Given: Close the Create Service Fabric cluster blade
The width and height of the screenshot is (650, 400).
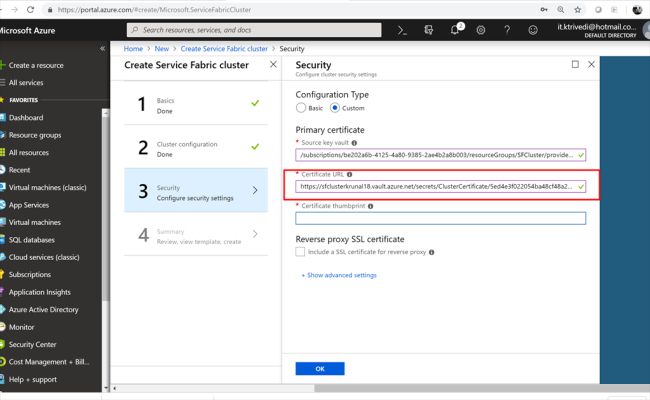Looking at the screenshot, I should point(273,64).
